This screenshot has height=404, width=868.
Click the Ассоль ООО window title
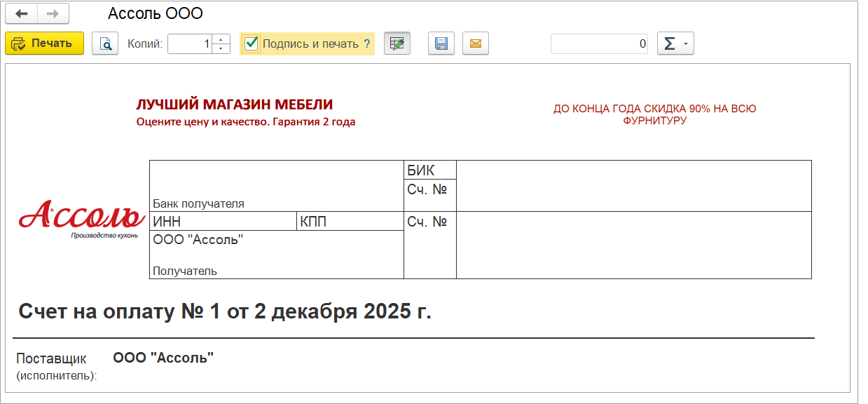point(154,13)
